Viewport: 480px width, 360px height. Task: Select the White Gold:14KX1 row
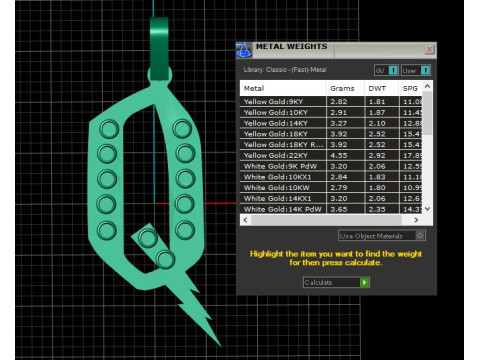pos(331,198)
